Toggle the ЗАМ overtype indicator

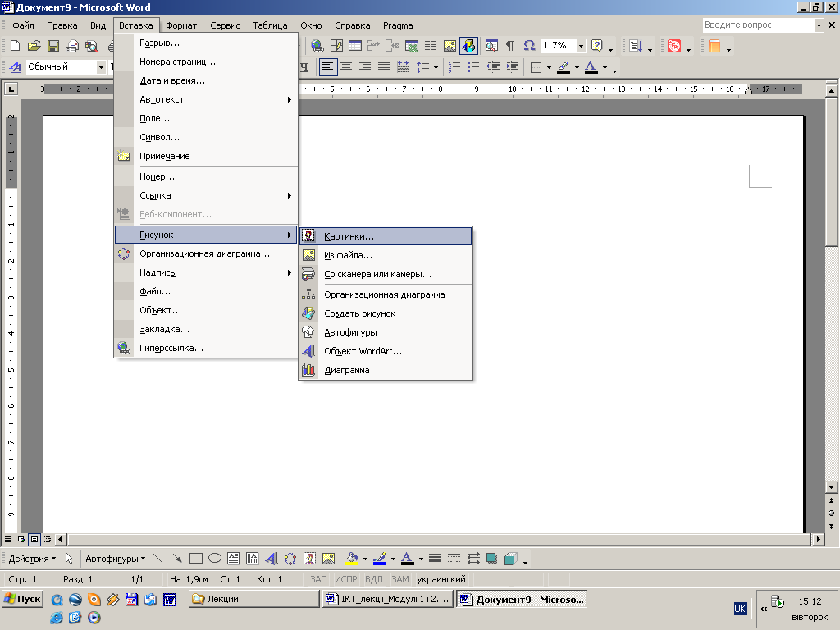pos(399,579)
